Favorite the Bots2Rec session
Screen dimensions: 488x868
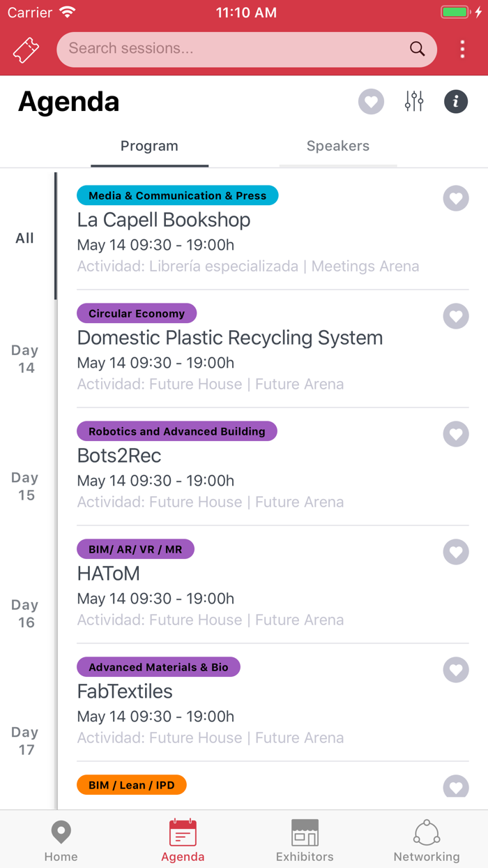456,434
